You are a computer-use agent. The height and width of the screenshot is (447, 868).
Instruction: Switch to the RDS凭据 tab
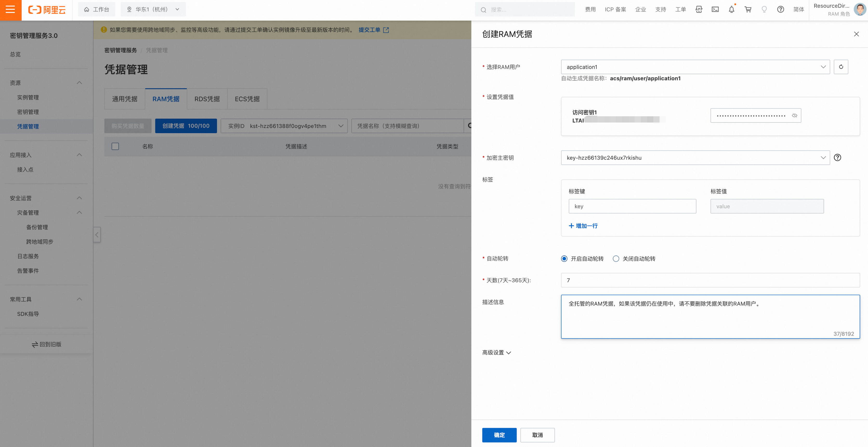click(x=207, y=99)
